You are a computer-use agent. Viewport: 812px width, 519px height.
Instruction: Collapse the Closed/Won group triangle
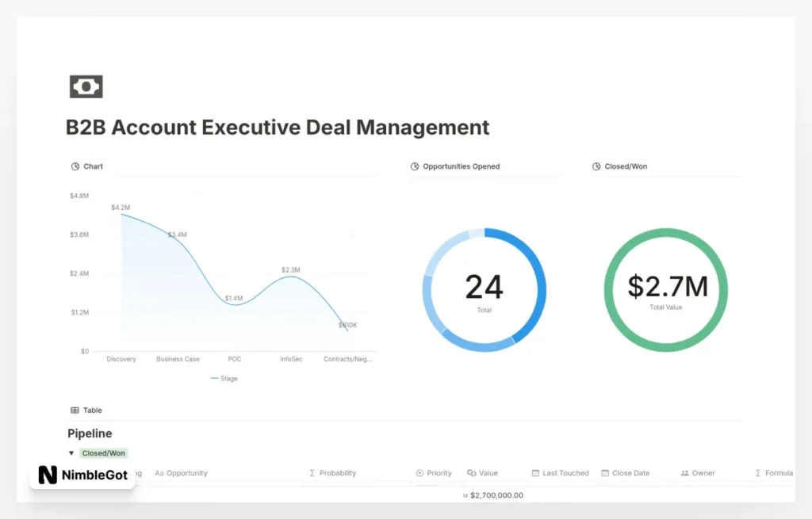click(72, 453)
